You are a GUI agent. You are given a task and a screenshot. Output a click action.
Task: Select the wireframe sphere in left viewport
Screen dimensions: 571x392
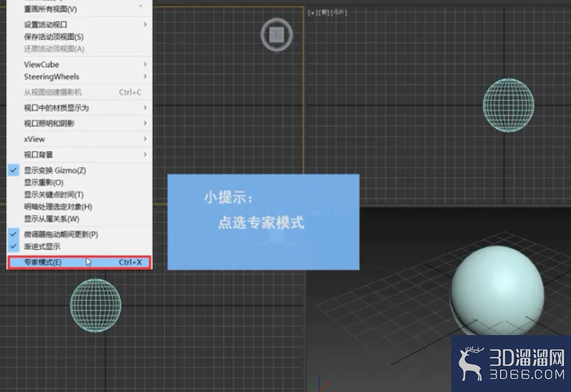tap(95, 305)
